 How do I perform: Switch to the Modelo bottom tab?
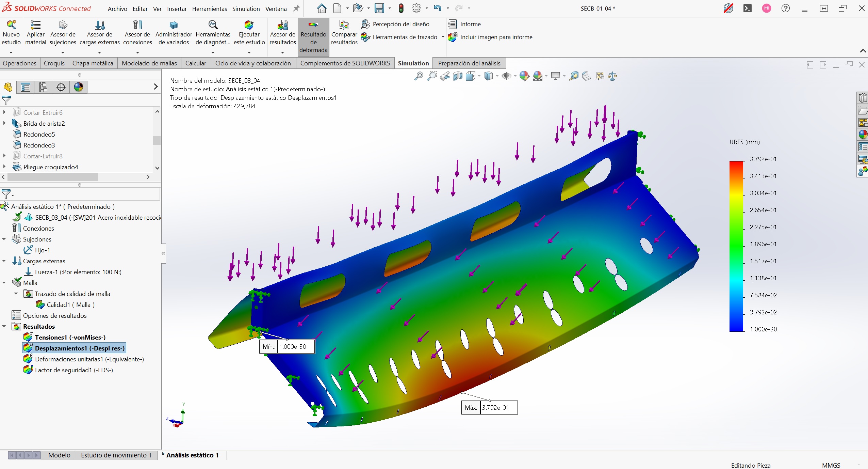point(59,455)
